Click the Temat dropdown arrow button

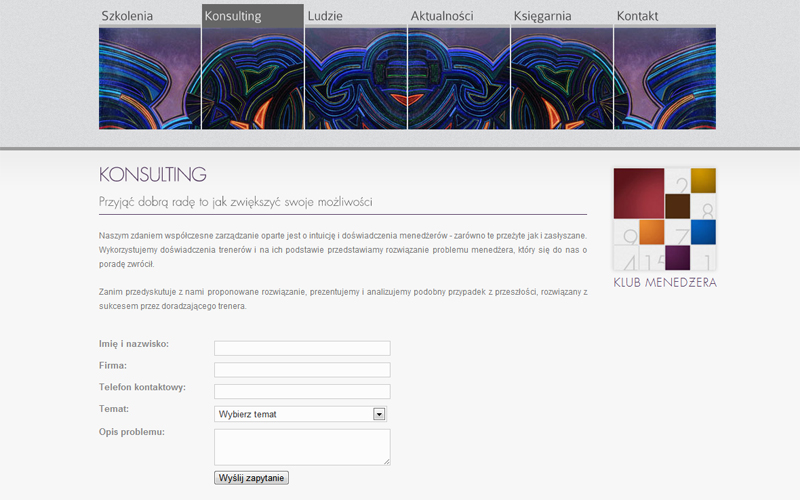click(x=379, y=414)
